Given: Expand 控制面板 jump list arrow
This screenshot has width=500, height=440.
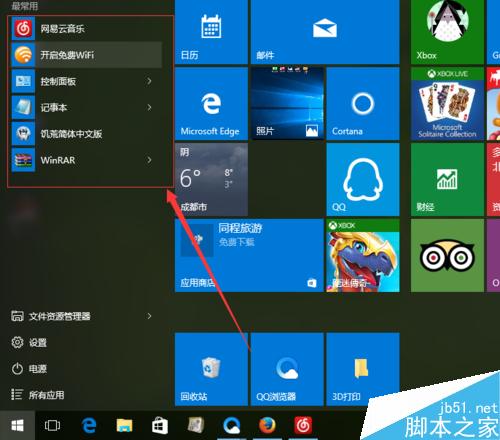Looking at the screenshot, I should [149, 81].
